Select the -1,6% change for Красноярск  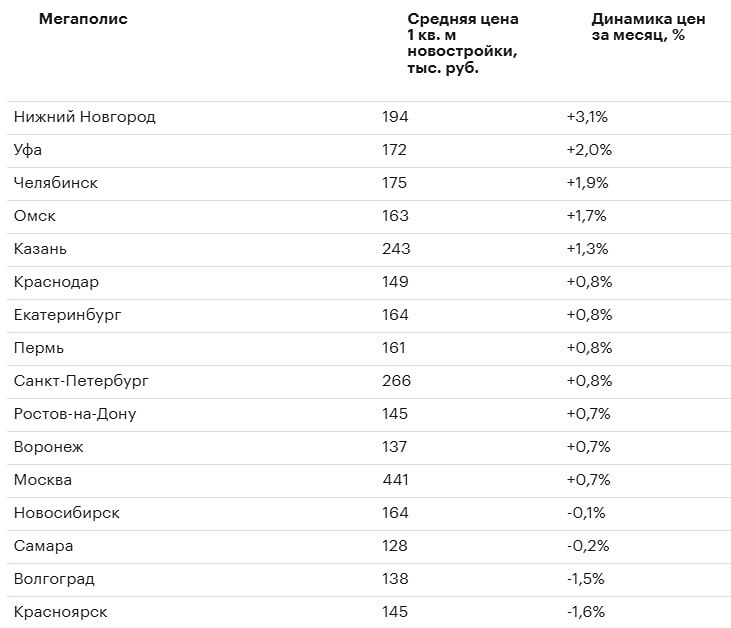pos(585,612)
